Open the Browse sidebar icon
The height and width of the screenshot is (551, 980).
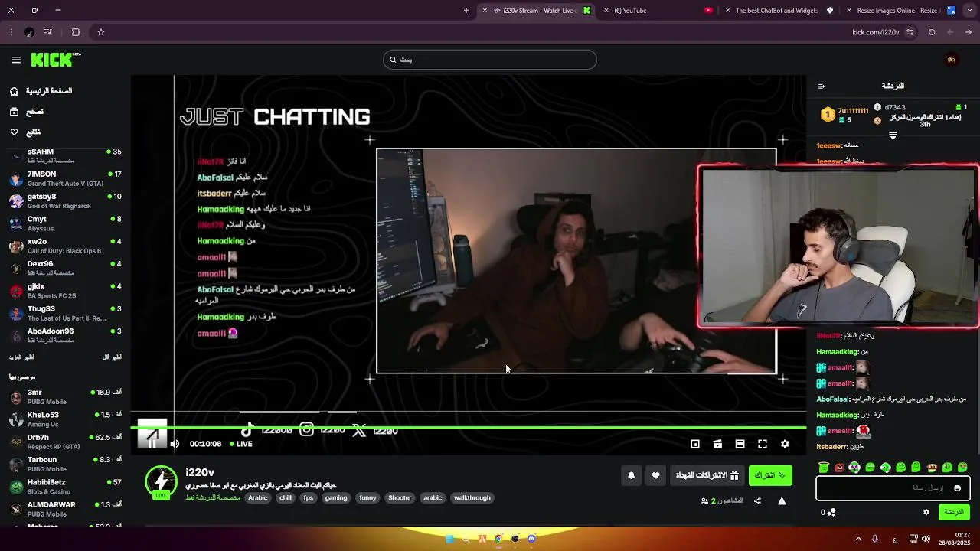14,112
